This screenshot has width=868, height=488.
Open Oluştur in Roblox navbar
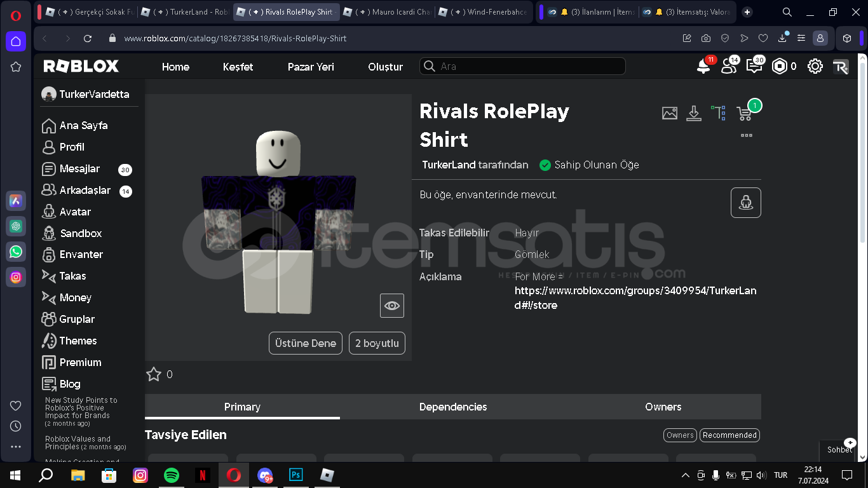point(385,67)
